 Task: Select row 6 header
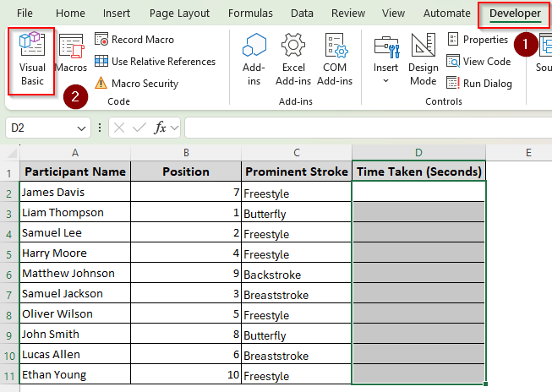(9, 274)
